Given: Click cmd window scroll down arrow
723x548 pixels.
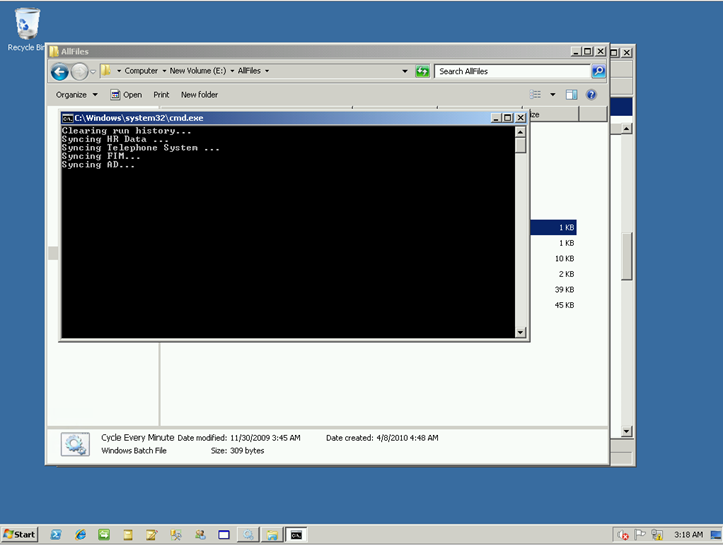Looking at the screenshot, I should [x=521, y=332].
